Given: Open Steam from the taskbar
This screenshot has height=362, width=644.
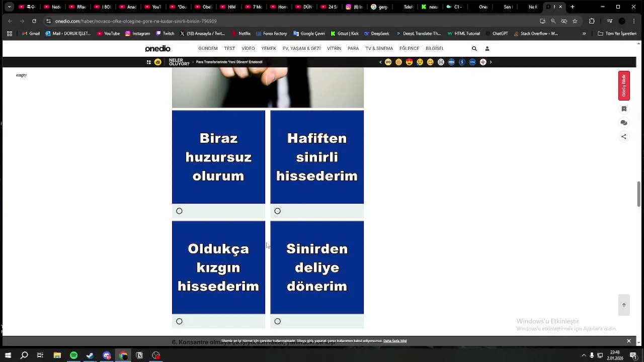Looking at the screenshot, I should 90,355.
